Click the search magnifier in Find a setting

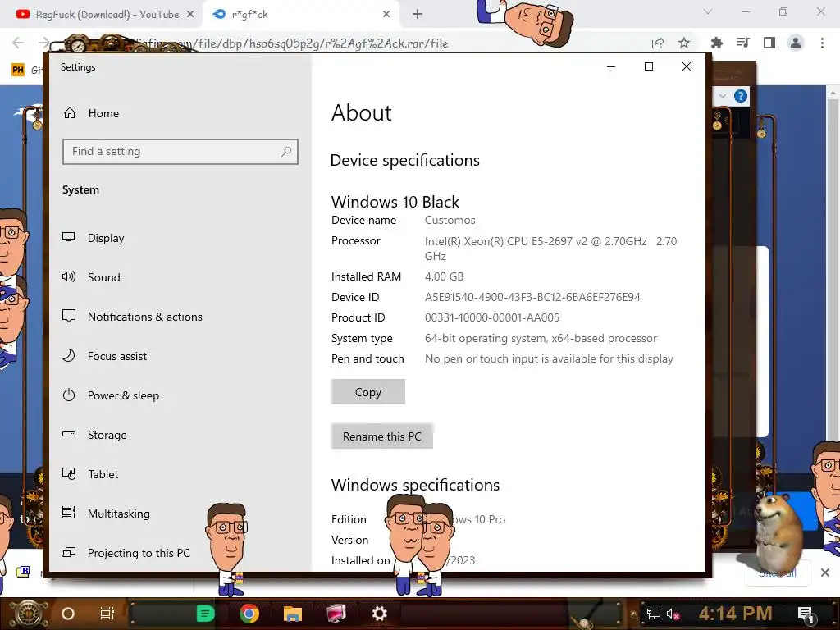point(286,152)
